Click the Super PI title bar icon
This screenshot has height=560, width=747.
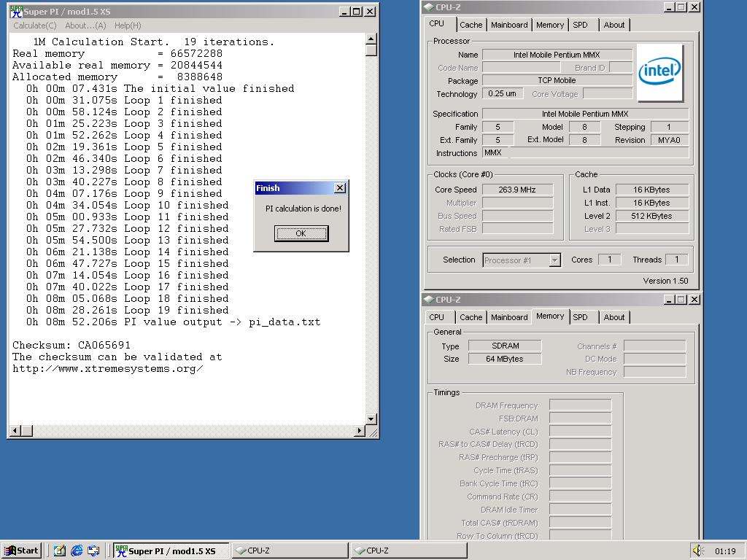pyautogui.click(x=16, y=12)
